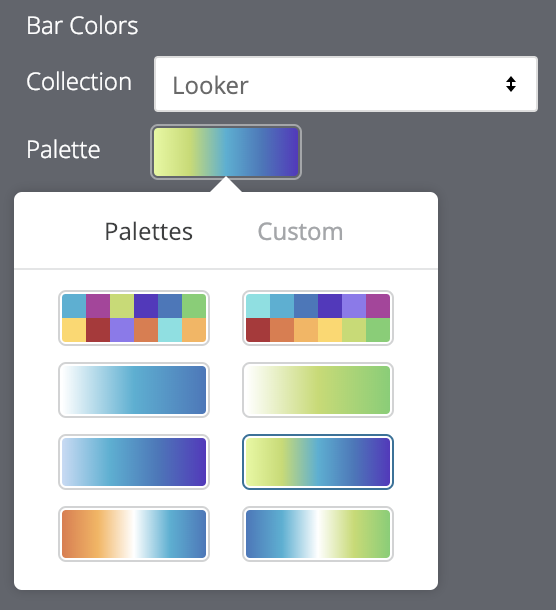The image size is (556, 610).
Task: Choose the second categorical rainbow-ordered palette
Action: (318, 318)
